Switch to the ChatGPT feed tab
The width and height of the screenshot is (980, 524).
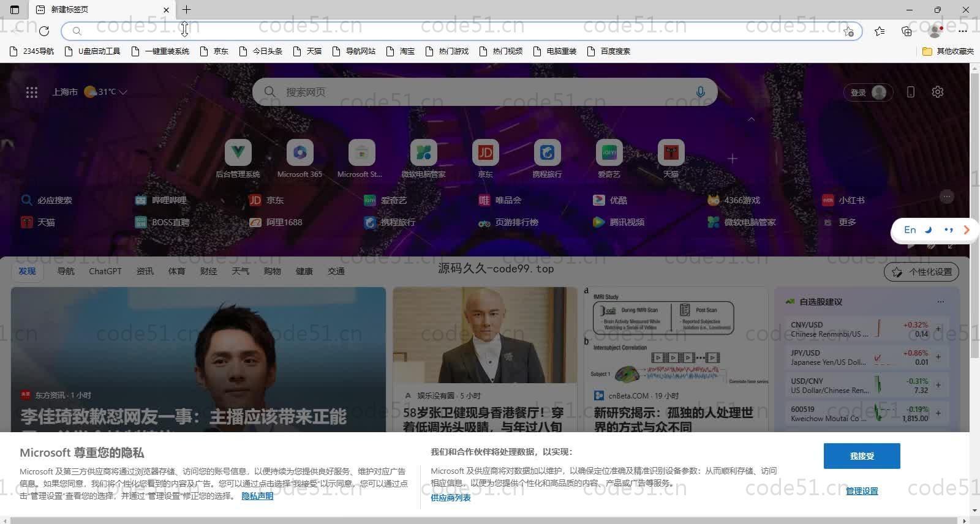pyautogui.click(x=105, y=271)
